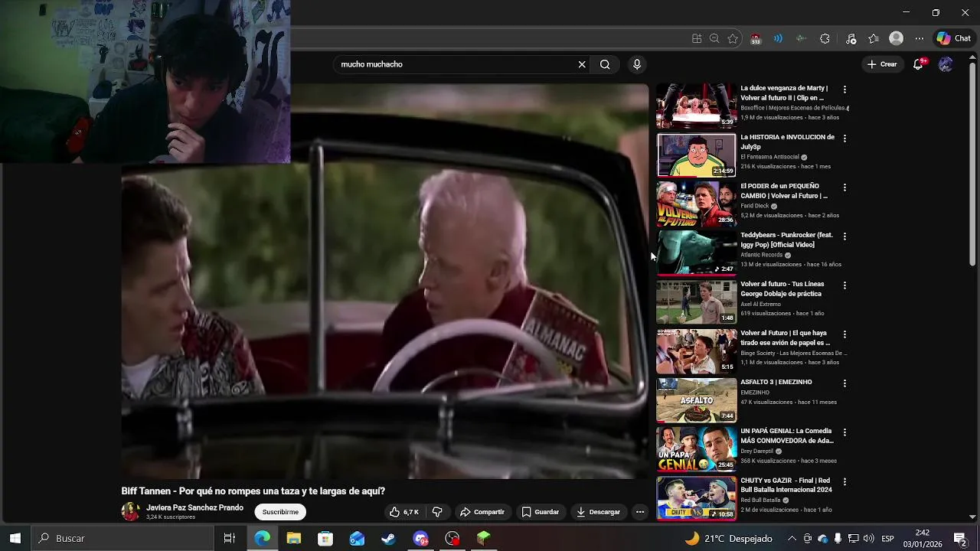Click the channel avatar beside Javiera Paz
The height and width of the screenshot is (551, 980).
point(130,512)
